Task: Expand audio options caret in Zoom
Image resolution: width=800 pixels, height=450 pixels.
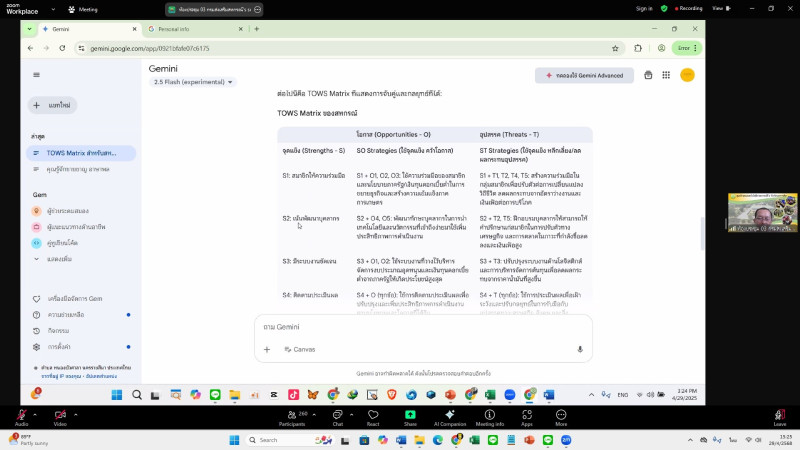Action: (35, 415)
